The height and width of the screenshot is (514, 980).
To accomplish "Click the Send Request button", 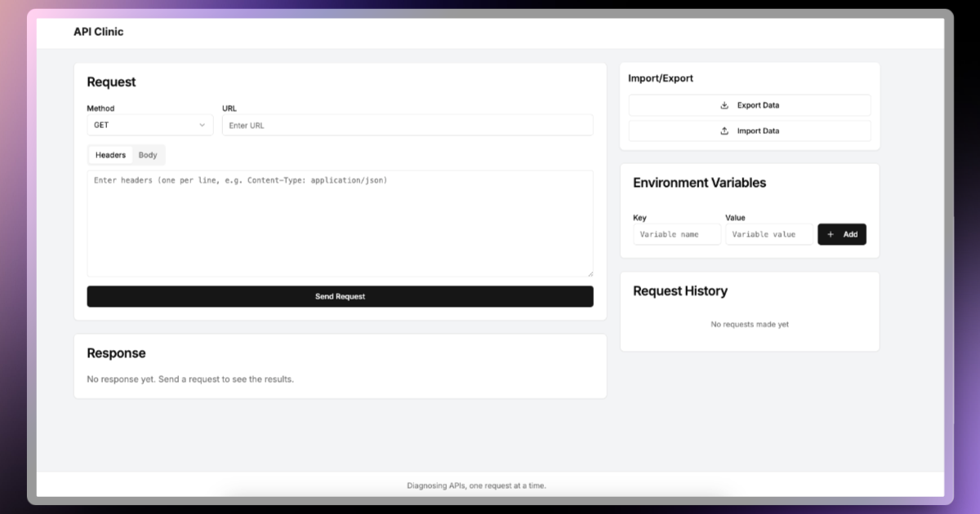I will click(x=340, y=296).
